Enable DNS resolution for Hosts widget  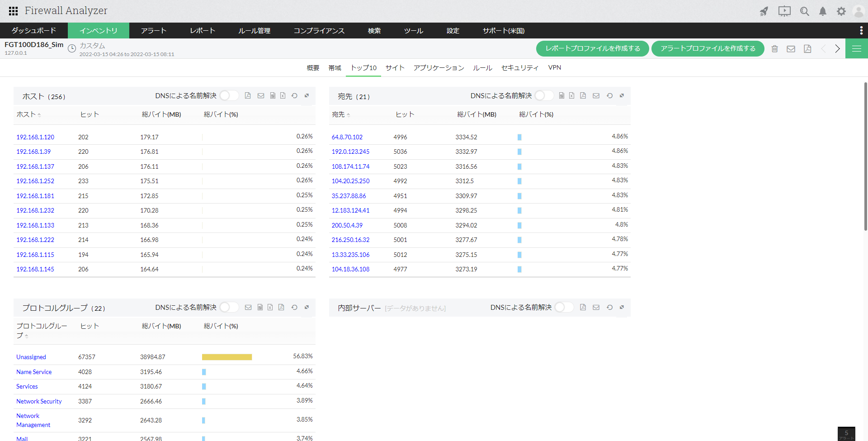pos(229,95)
